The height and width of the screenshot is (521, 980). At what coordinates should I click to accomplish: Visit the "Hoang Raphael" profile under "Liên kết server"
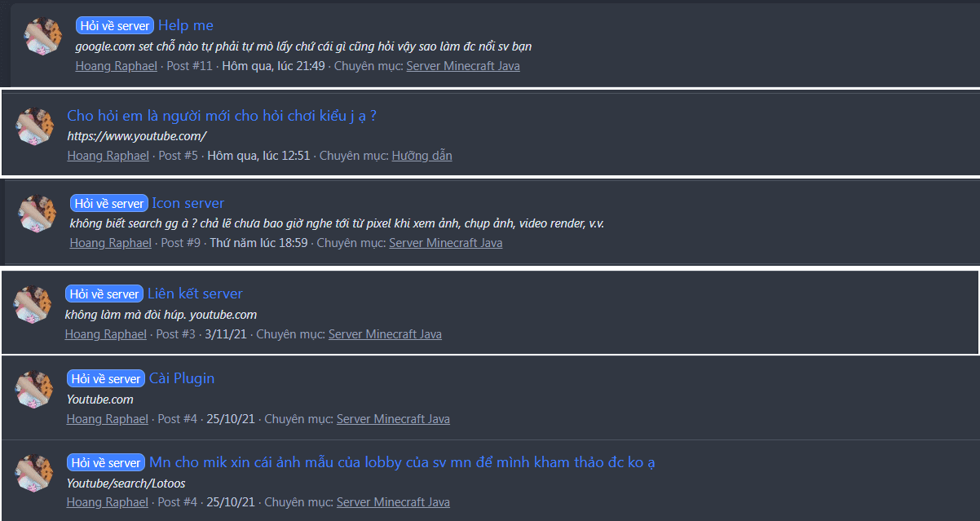coord(106,334)
